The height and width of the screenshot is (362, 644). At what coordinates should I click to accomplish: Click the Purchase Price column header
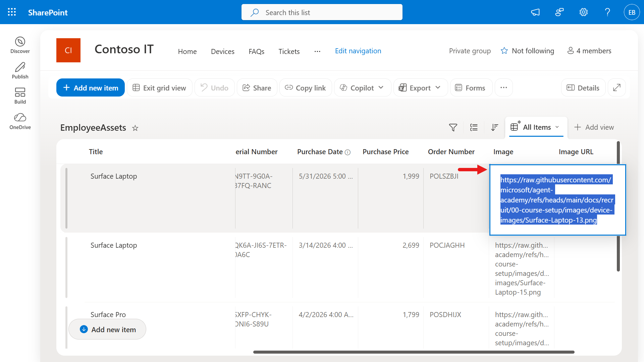click(385, 152)
